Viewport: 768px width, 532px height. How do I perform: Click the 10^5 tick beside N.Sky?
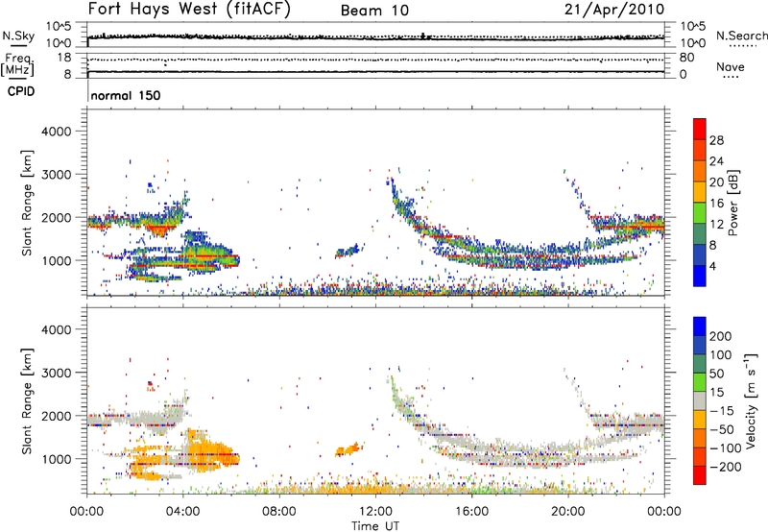[59, 26]
